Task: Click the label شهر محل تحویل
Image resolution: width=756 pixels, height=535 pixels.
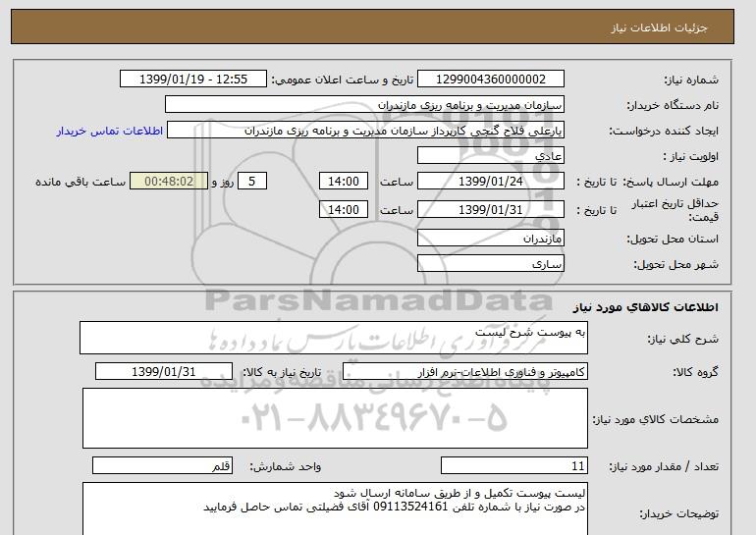Action: 675,265
